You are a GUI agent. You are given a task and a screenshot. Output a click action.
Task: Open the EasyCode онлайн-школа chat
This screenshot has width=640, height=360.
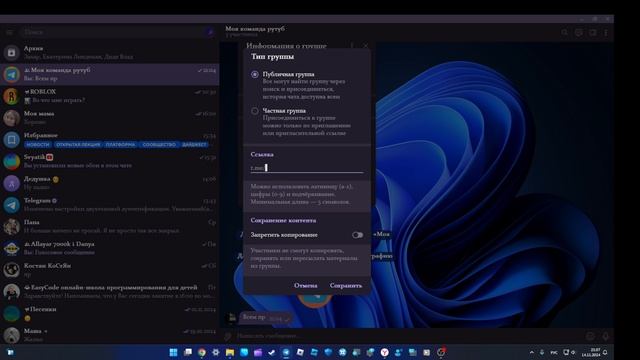[109, 291]
